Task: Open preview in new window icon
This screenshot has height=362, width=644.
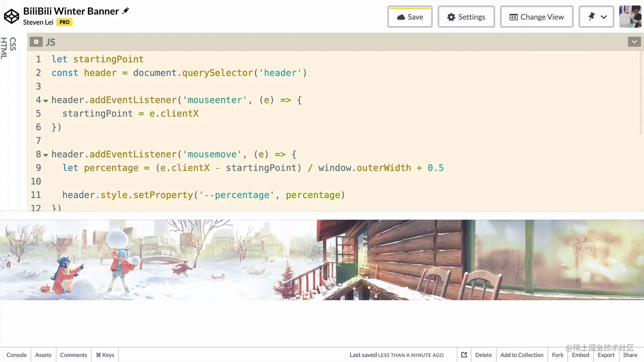Action: click(x=464, y=355)
